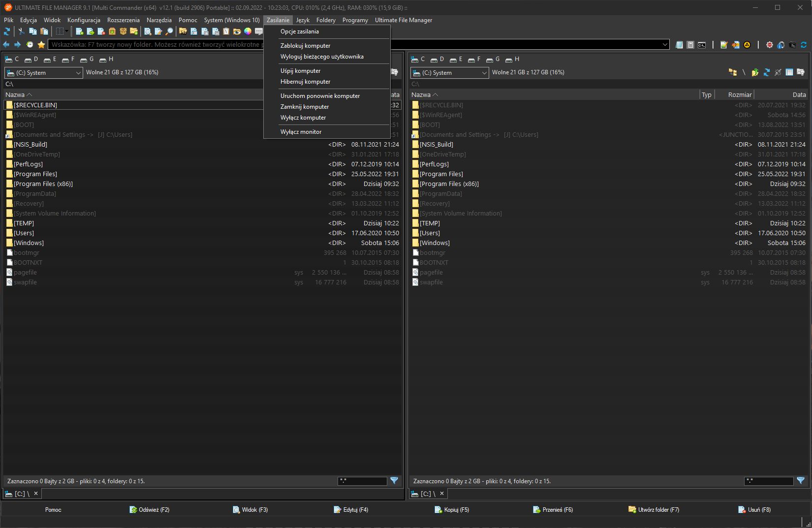Image resolution: width=812 pixels, height=528 pixels.
Task: Select 'Zablokuj komputer' menu entry
Action: 327,46
